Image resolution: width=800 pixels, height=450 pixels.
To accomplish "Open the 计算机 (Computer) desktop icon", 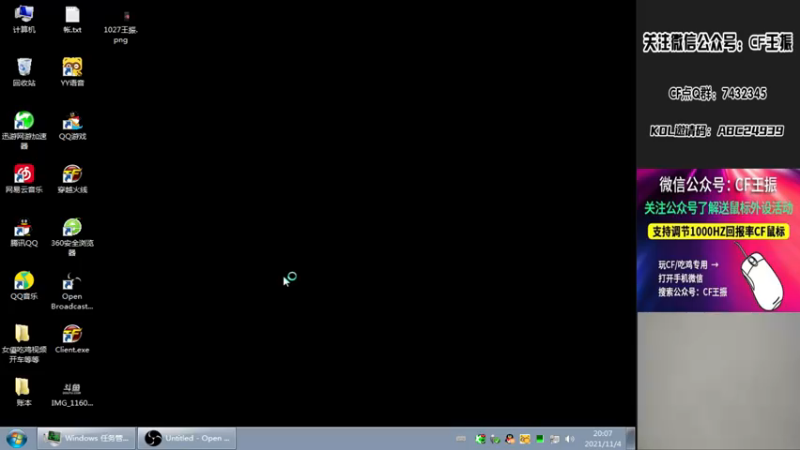I will pos(24,19).
